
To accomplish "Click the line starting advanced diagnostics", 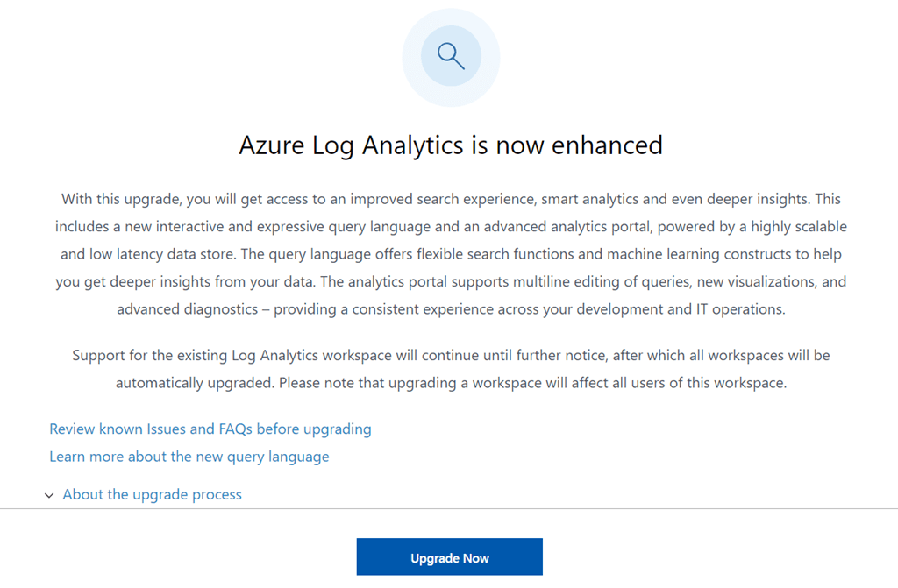I will tap(451, 309).
